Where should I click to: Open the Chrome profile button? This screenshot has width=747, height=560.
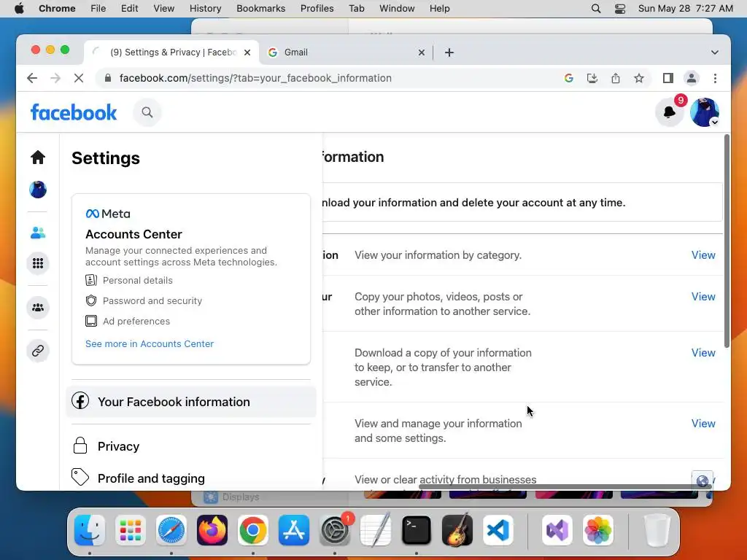tap(692, 78)
